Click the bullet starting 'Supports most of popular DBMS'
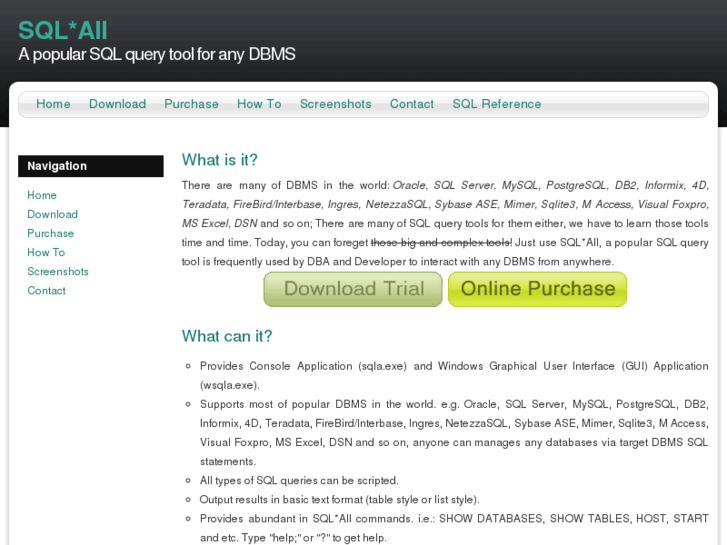 (x=454, y=433)
